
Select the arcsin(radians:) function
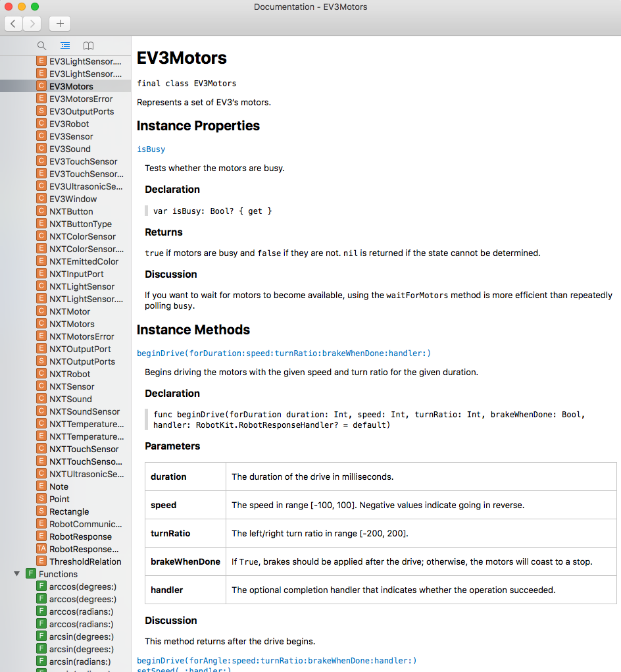(80, 661)
